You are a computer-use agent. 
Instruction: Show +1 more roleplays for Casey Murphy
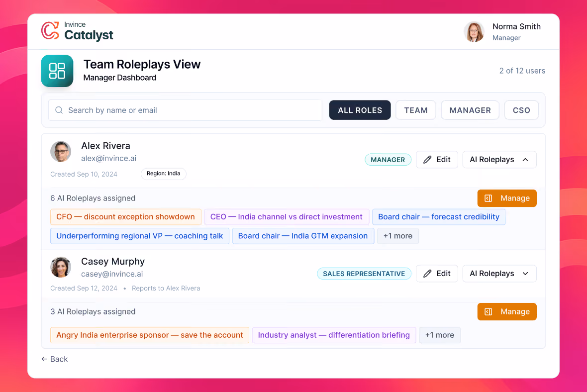pos(439,335)
